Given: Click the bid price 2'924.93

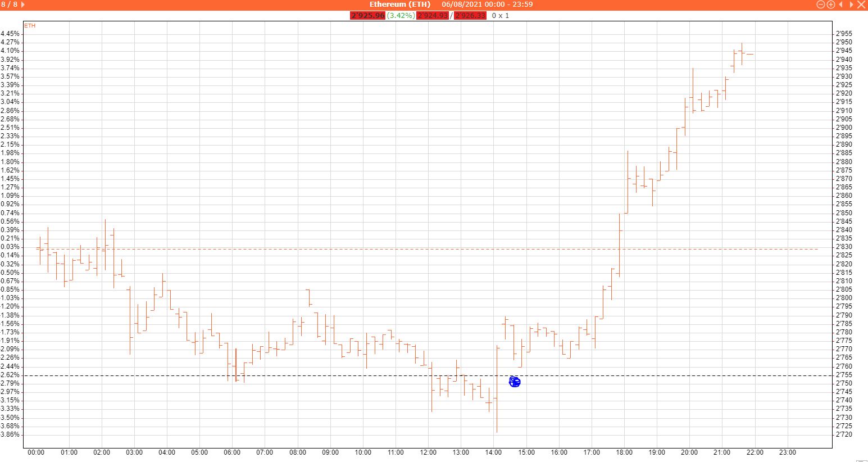Looking at the screenshot, I should (432, 16).
